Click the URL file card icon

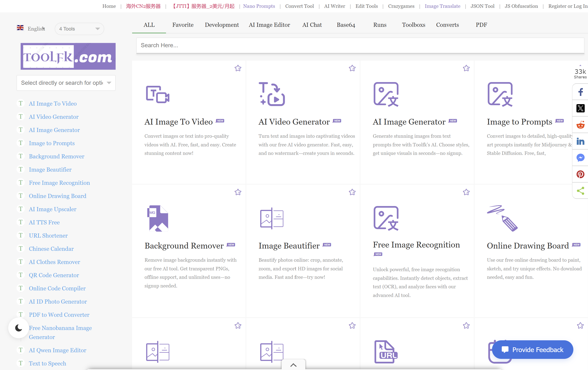tap(386, 351)
